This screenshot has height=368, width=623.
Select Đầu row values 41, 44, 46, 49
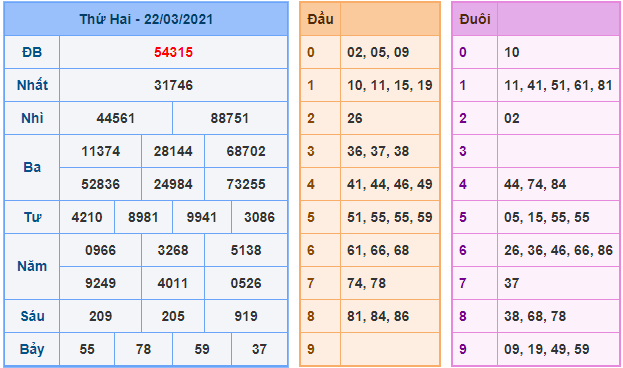pyautogui.click(x=390, y=184)
